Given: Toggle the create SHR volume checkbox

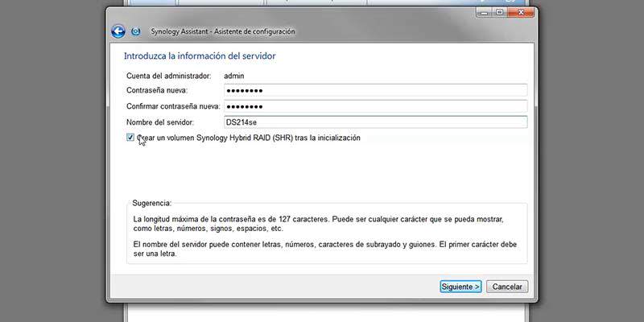Looking at the screenshot, I should (x=130, y=138).
